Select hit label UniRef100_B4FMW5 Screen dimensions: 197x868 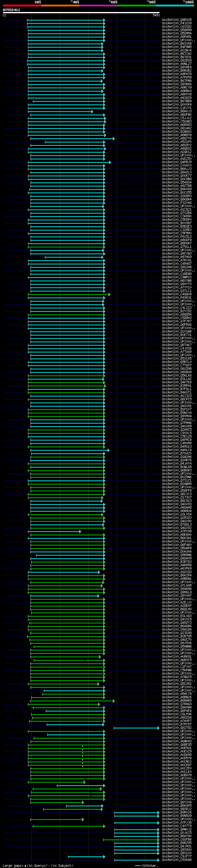[x=177, y=47]
